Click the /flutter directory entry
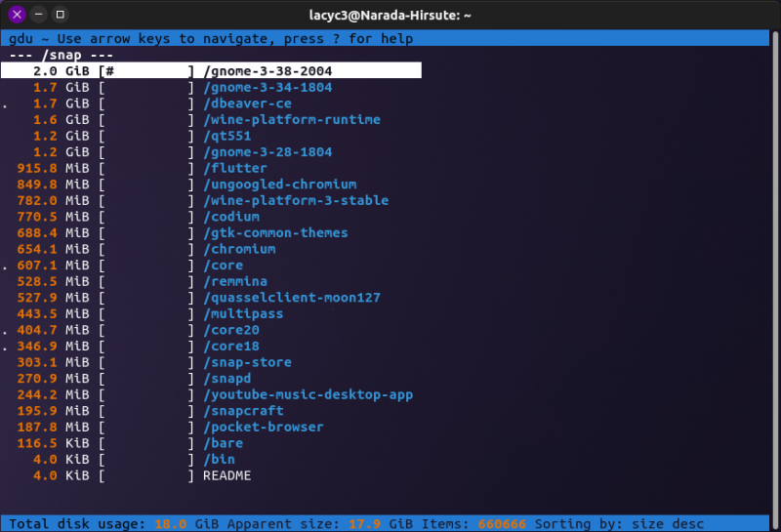This screenshot has width=781, height=532. click(x=235, y=168)
